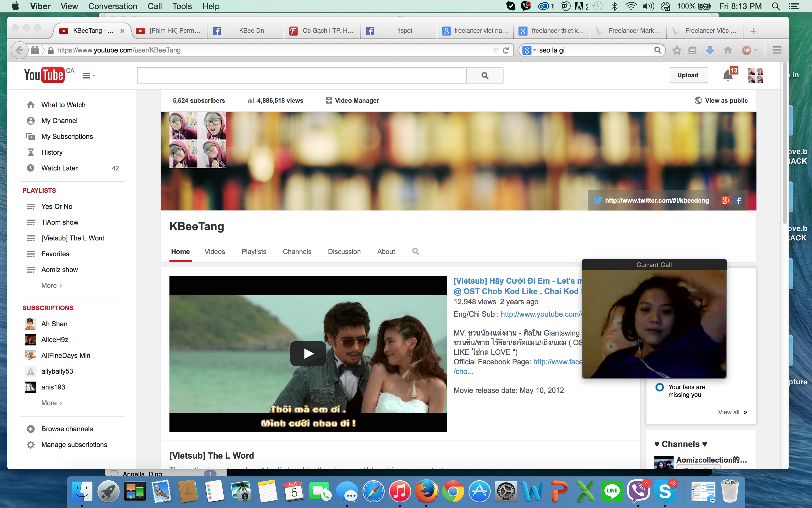
Task: Switch to the Playlists tab
Action: [254, 252]
